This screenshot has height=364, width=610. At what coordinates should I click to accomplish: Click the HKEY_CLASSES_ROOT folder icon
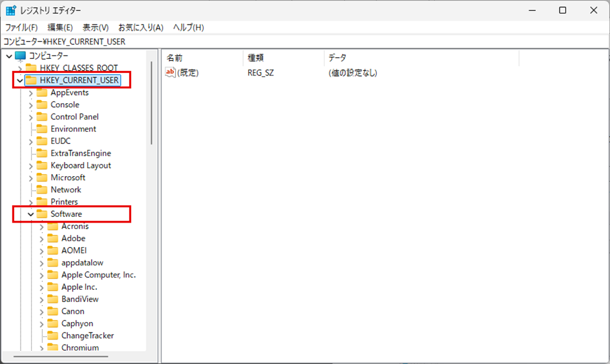coord(31,68)
